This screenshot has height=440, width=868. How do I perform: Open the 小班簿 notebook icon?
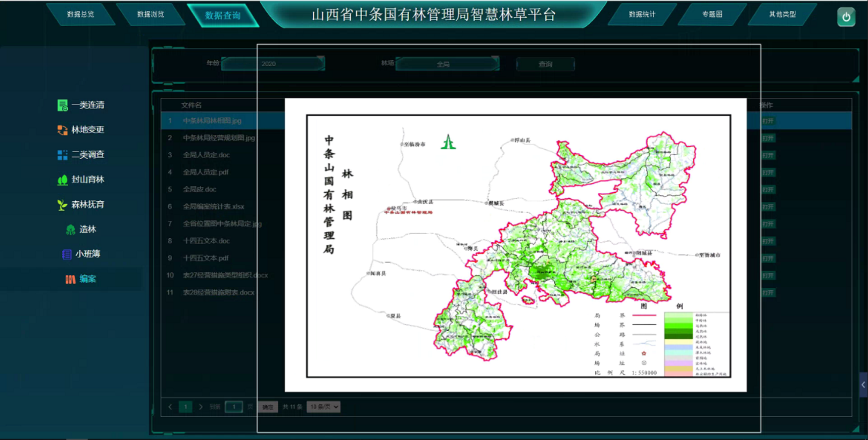click(67, 254)
